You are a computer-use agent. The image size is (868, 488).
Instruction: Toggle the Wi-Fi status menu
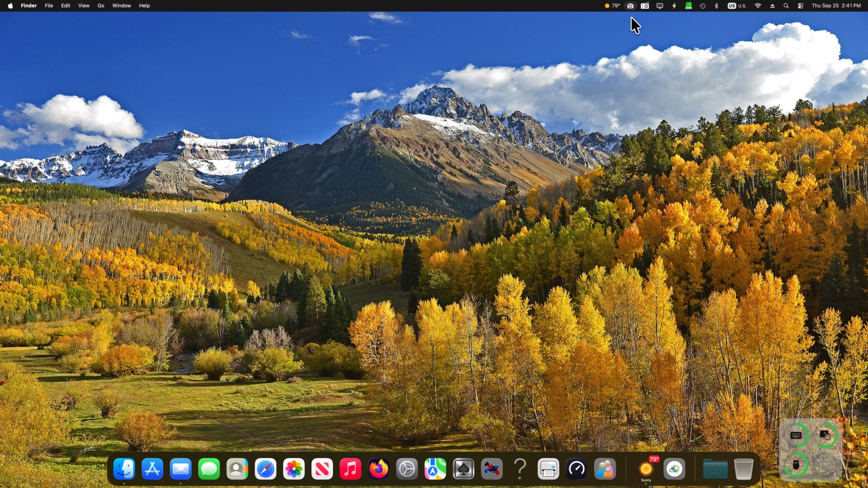click(758, 6)
